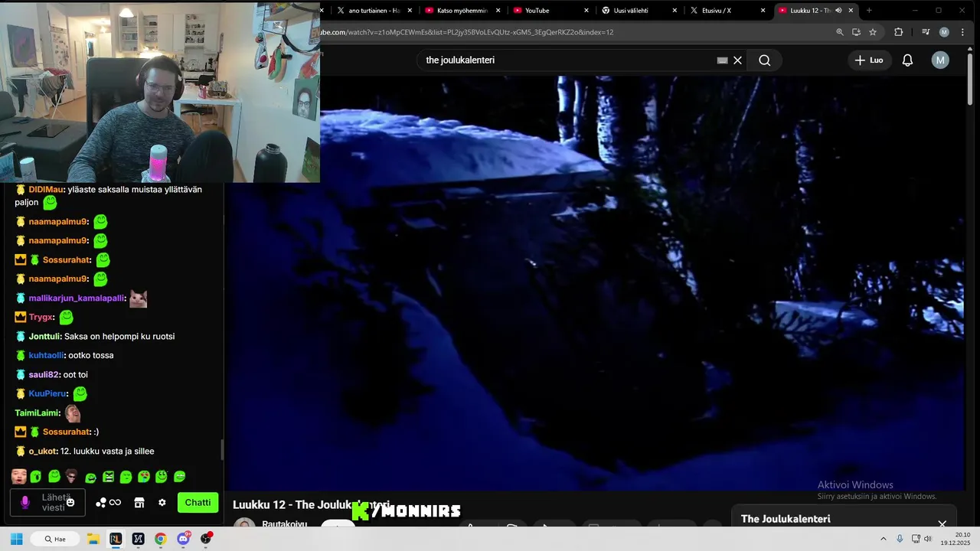Close the 'Katso myöhemmin' tab
980x551 pixels.
498,11
